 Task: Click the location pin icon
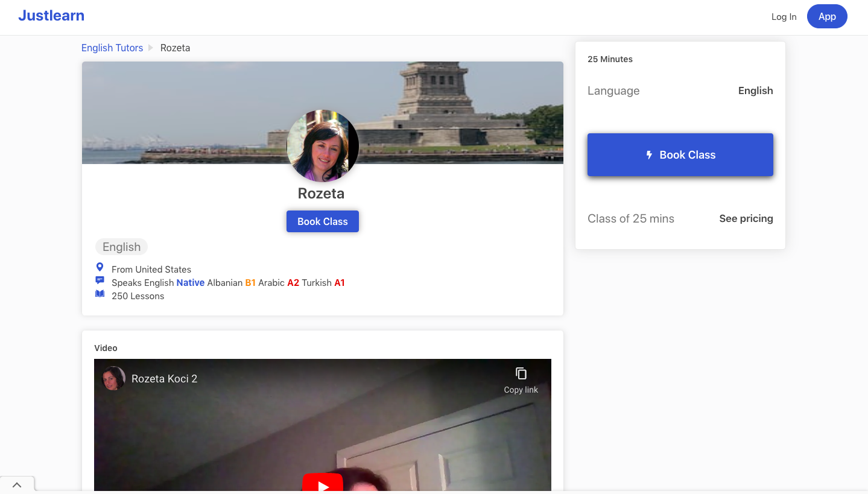100,267
